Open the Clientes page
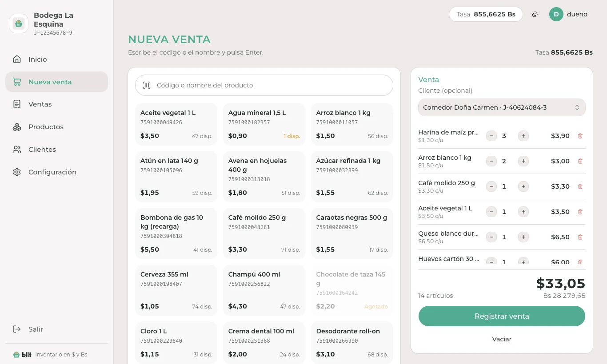Image resolution: width=607 pixels, height=364 pixels. point(56,150)
